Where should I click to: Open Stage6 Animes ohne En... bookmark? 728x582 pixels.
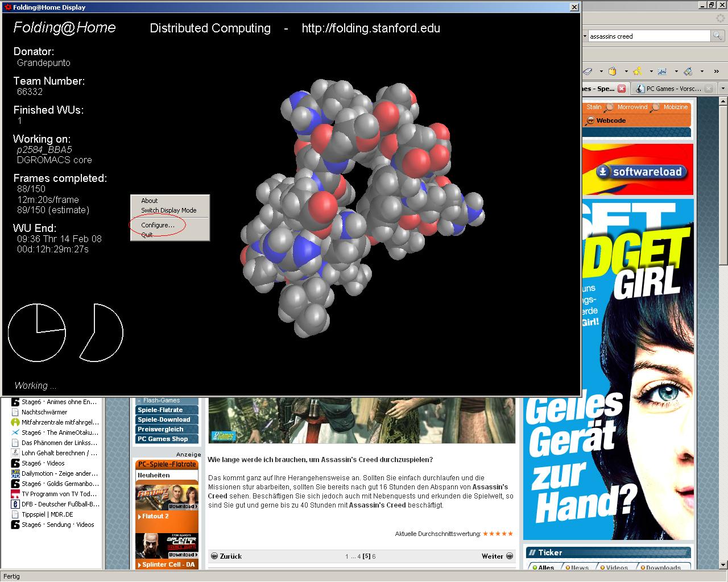click(x=54, y=402)
